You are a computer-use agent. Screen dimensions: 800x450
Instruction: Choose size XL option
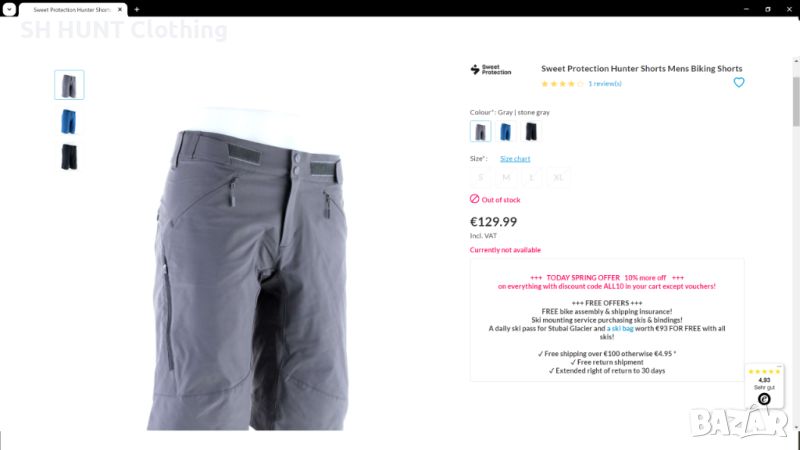(x=558, y=177)
